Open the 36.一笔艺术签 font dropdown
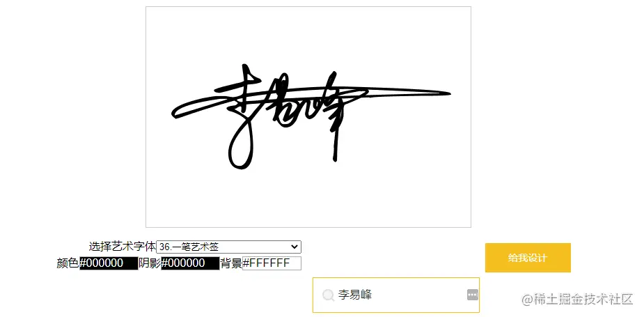Screen dimensions: 644x317 pos(229,247)
